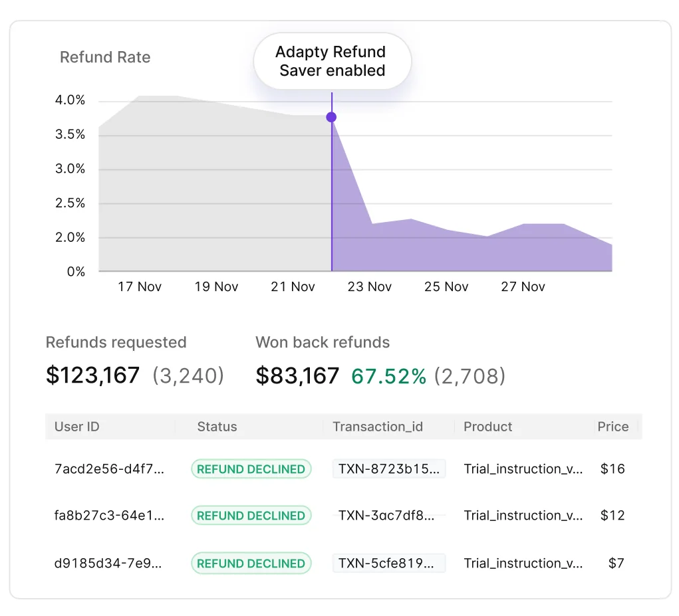Image resolution: width=679 pixels, height=616 pixels.
Task: Click the Adapty Refund Saver enabled tooltip
Action: (332, 61)
